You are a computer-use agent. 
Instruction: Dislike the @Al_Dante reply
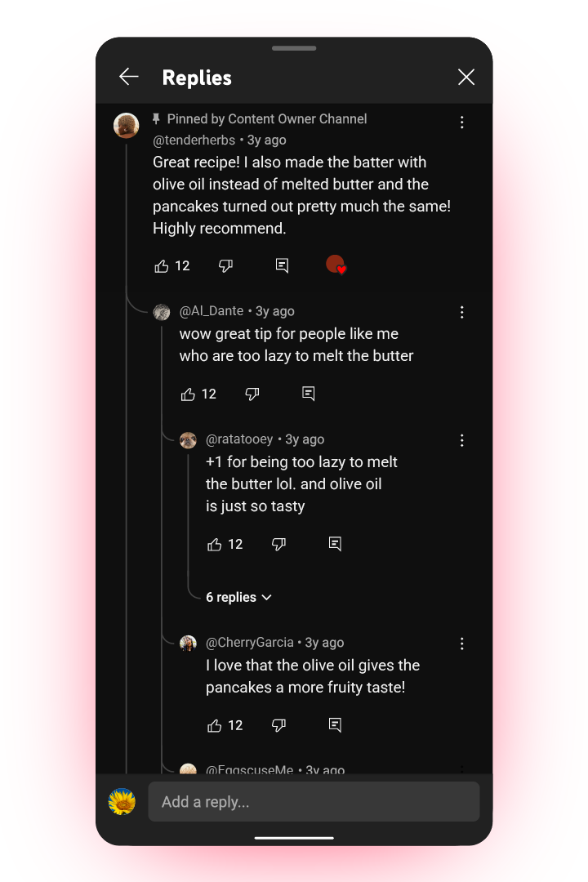tap(252, 394)
